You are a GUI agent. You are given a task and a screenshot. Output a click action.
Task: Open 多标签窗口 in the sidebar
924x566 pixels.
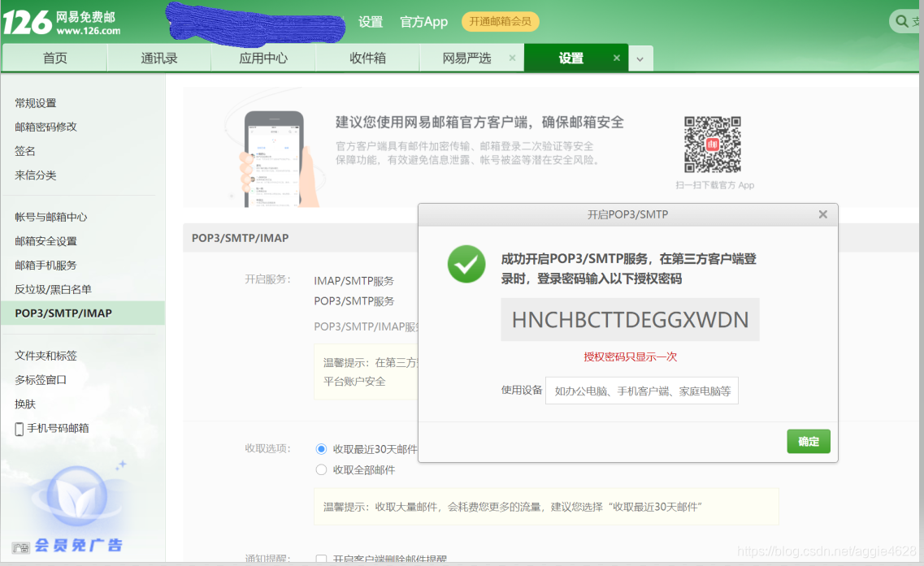(41, 379)
